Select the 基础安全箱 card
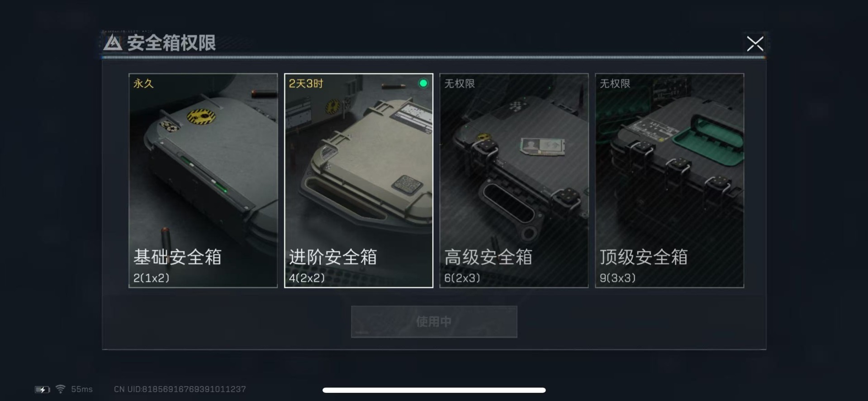The height and width of the screenshot is (401, 868). (x=203, y=180)
